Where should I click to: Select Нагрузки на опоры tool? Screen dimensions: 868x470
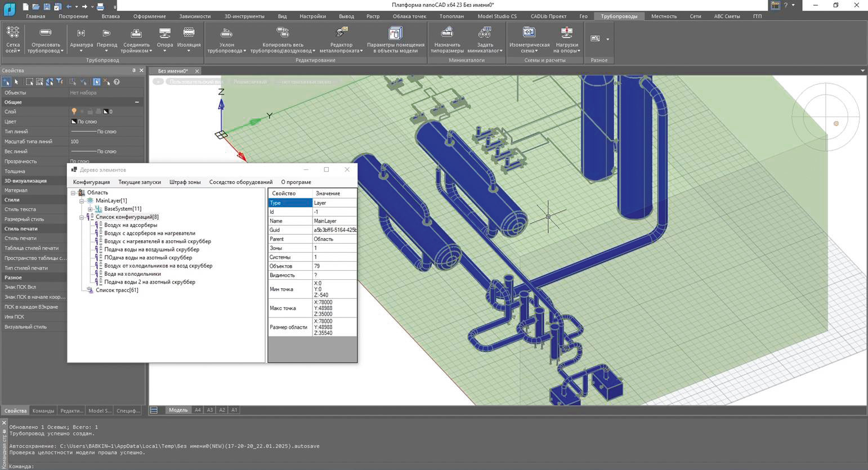[566, 39]
